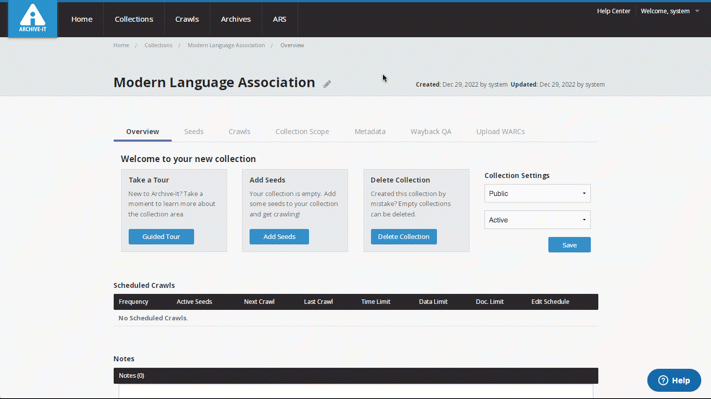Click the 'No Scheduled Crawls.' text

(153, 318)
